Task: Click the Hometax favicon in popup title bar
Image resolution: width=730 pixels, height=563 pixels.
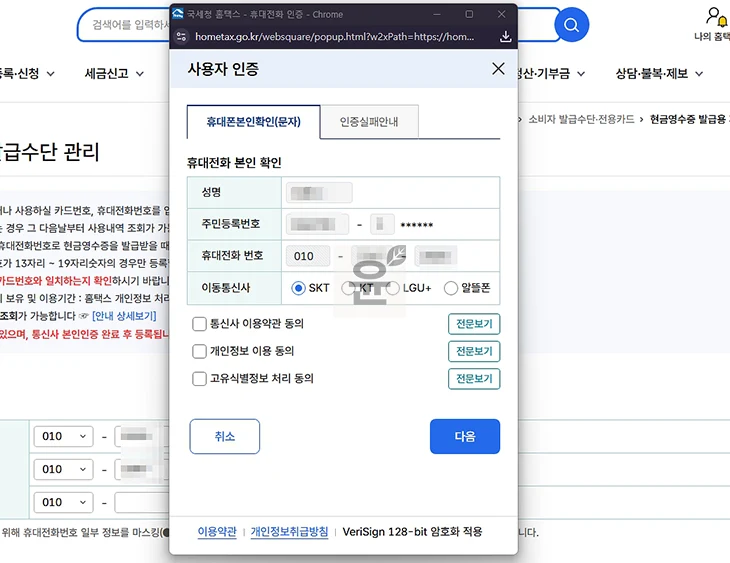Action: pos(178,14)
